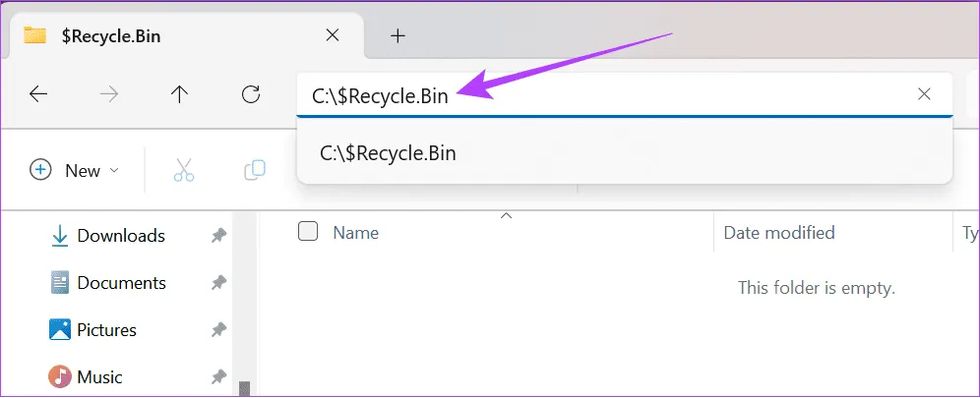Toggle the select all items checkbox
980x398 pixels.
(308, 232)
